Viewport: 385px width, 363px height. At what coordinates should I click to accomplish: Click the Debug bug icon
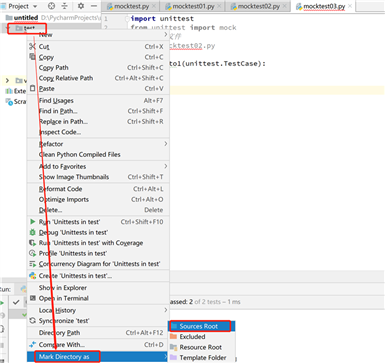[32, 232]
